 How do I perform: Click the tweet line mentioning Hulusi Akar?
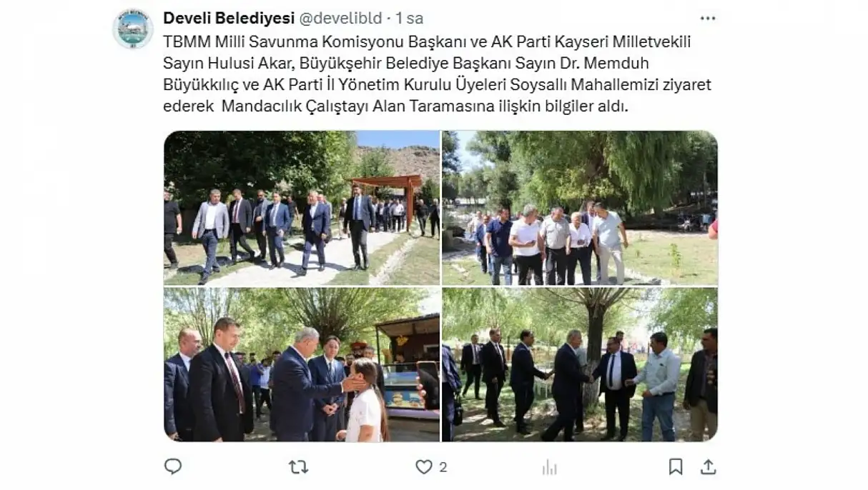coord(427,63)
